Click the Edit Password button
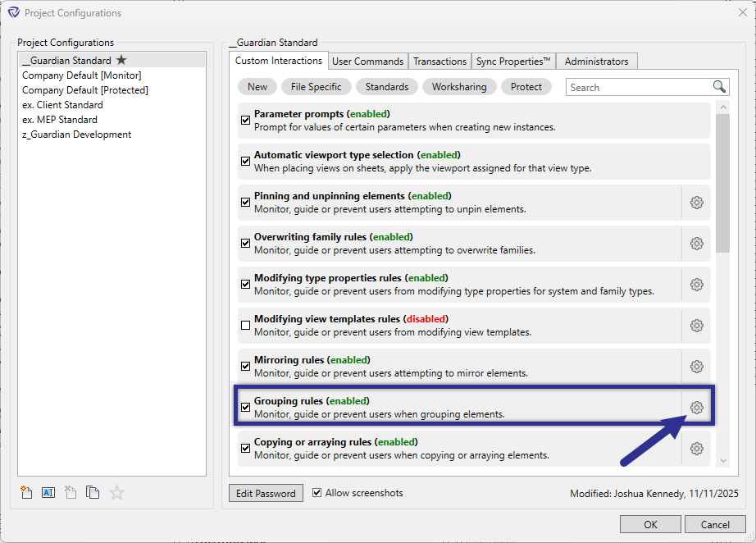 266,493
